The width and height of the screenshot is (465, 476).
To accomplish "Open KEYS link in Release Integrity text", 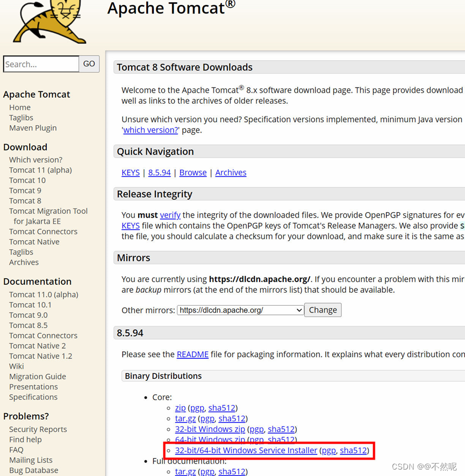I will click(131, 226).
